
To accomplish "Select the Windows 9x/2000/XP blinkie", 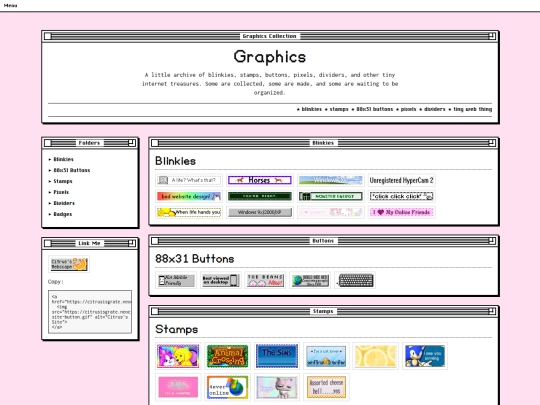I will pos(260,212).
